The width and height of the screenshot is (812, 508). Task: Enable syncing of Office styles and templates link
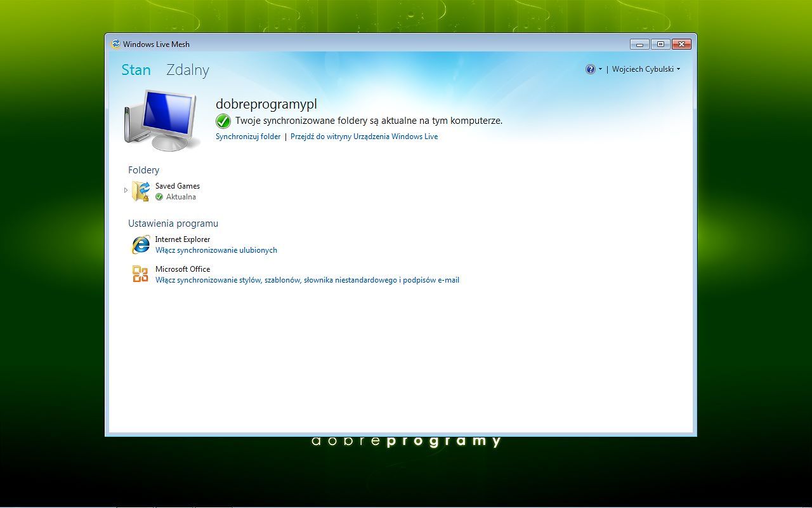click(307, 280)
